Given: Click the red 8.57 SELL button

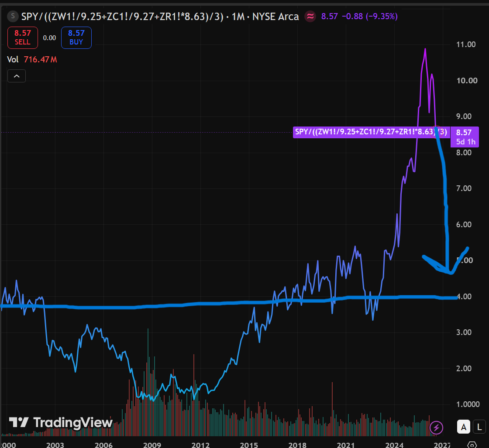Looking at the screenshot, I should click(x=23, y=38).
